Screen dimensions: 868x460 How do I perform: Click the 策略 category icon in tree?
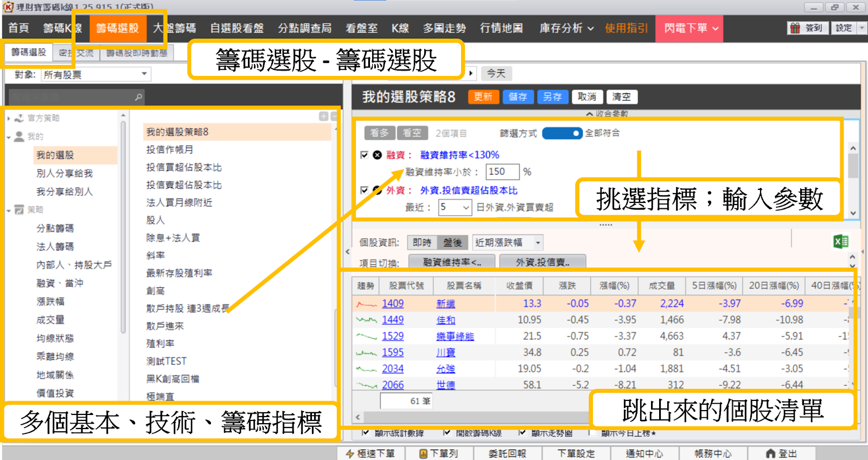(19, 210)
